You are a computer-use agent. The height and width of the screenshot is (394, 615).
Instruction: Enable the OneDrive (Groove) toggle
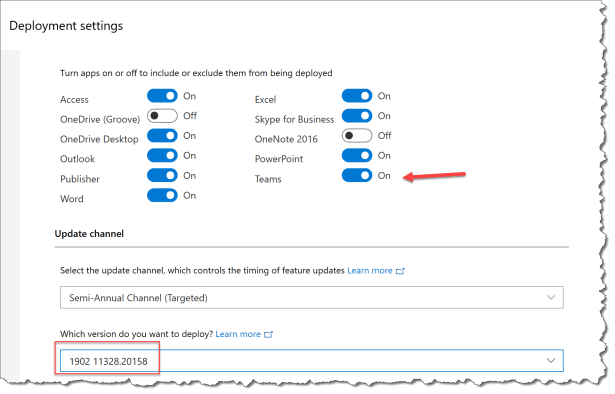(162, 116)
